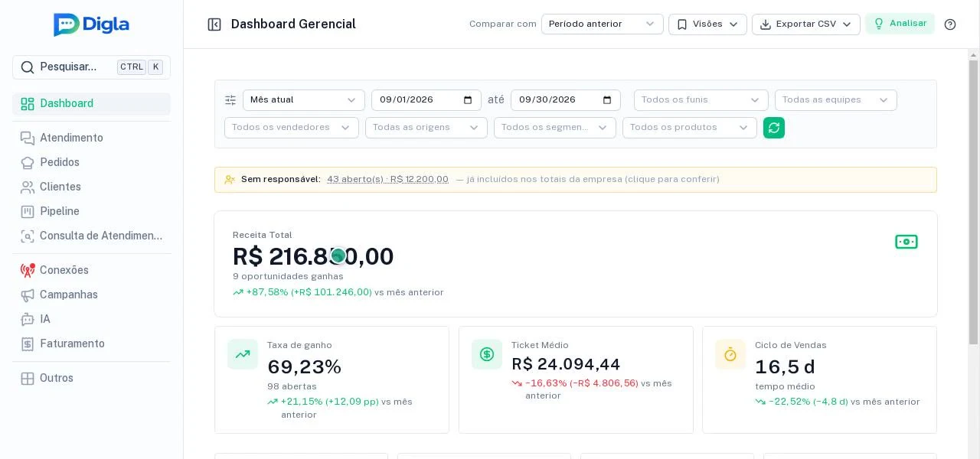Expand Todas as origens filter

pyautogui.click(x=426, y=128)
